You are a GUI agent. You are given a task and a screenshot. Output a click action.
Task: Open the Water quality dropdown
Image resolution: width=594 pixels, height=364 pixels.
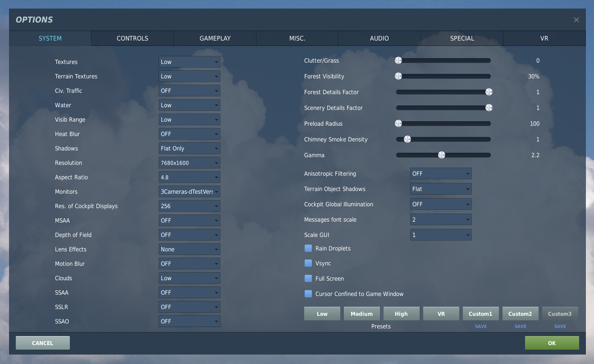pyautogui.click(x=189, y=105)
